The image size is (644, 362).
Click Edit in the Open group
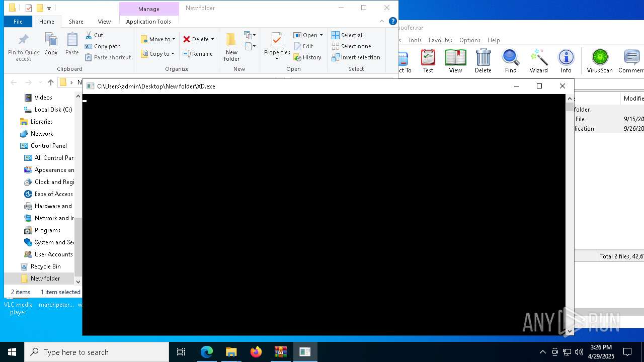click(x=303, y=46)
